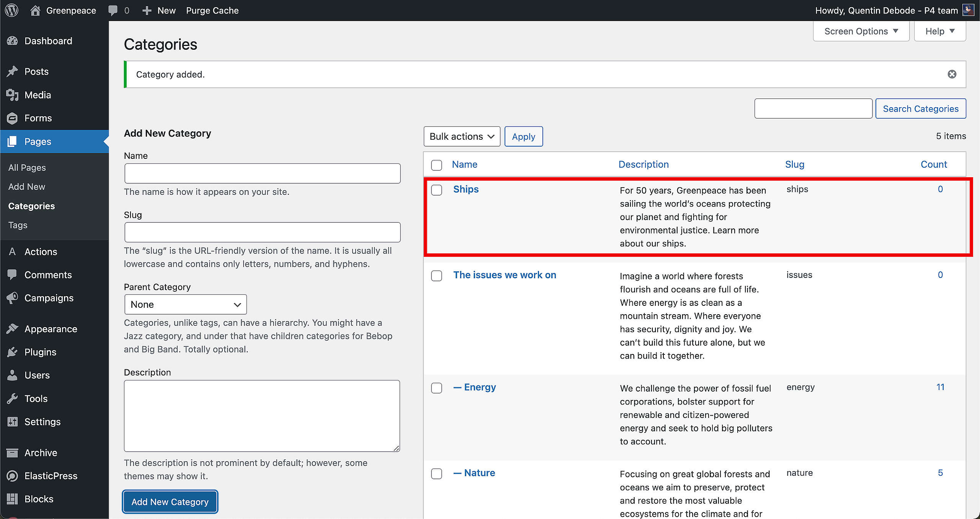Image resolution: width=980 pixels, height=519 pixels.
Task: Check the Nature category checkbox
Action: pos(436,474)
